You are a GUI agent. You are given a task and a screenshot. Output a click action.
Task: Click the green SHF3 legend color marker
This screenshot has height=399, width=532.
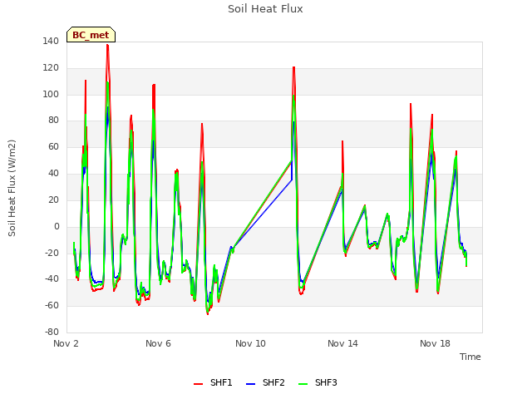(x=303, y=384)
